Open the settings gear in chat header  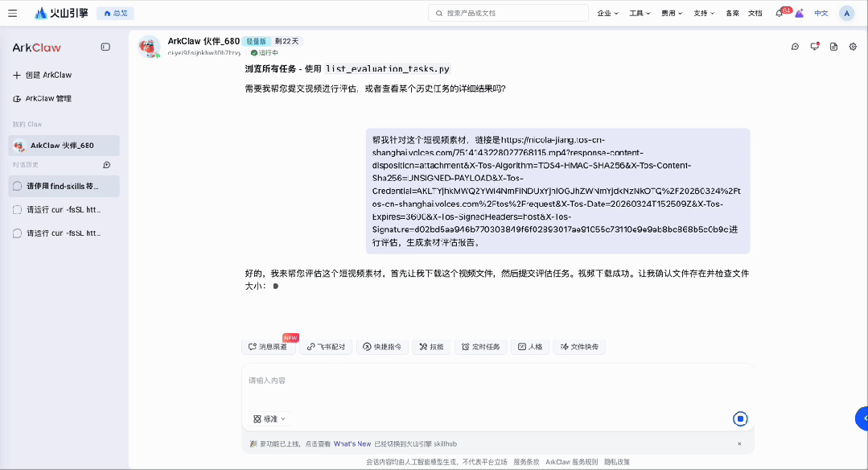(x=853, y=47)
